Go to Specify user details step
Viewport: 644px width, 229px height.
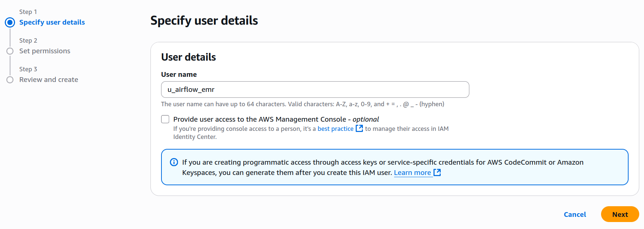[52, 22]
